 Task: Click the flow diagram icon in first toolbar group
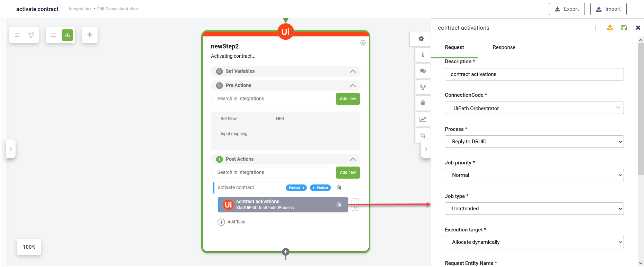[x=31, y=35]
